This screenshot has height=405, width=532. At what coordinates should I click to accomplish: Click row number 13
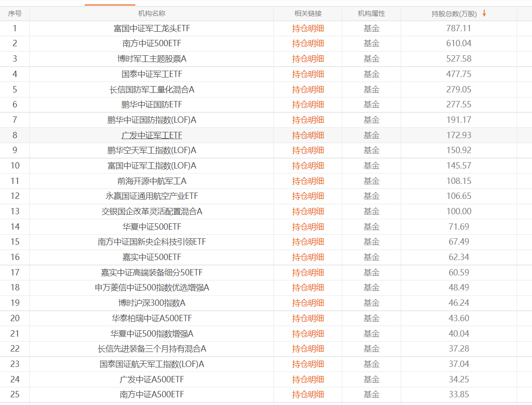coord(15,211)
